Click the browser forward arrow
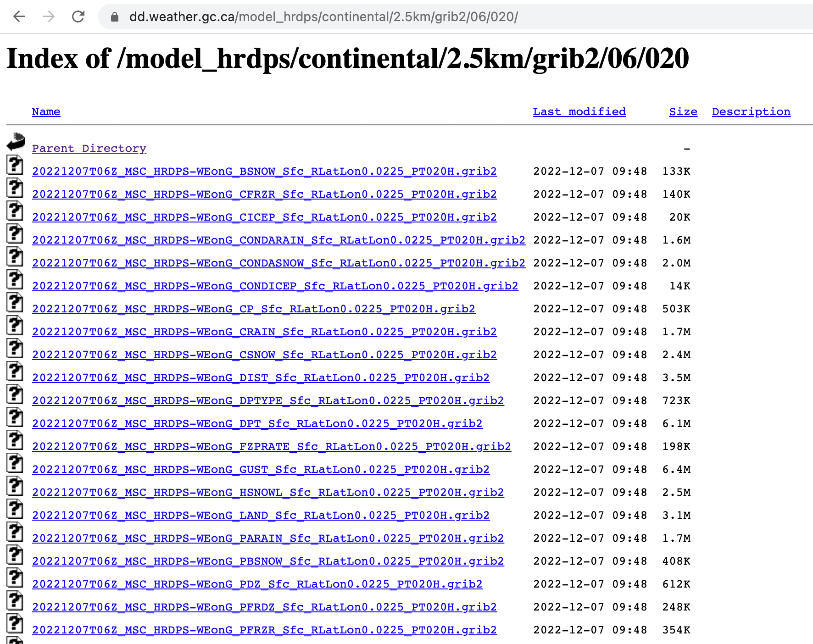The image size is (813, 644). point(49,17)
